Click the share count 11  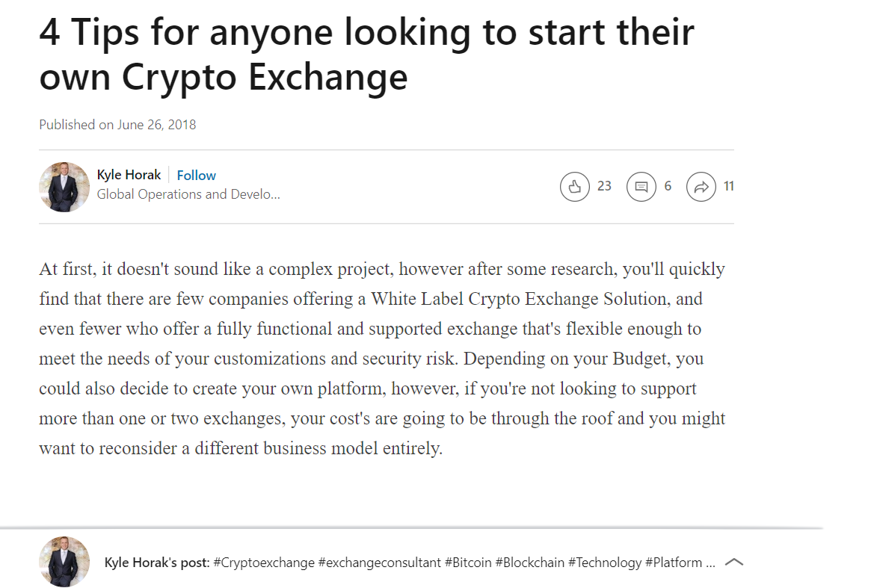[728, 186]
